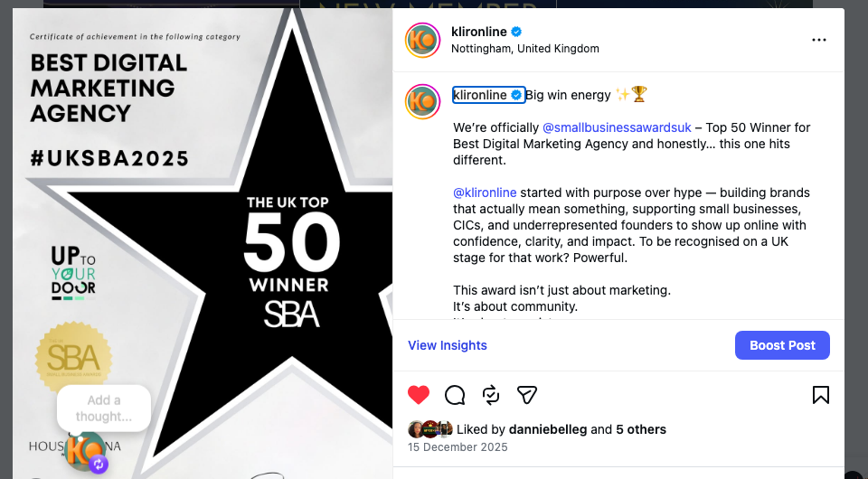Viewport: 868px width, 479px height.
Task: Click the highlighted klironline caption username
Action: pos(488,95)
